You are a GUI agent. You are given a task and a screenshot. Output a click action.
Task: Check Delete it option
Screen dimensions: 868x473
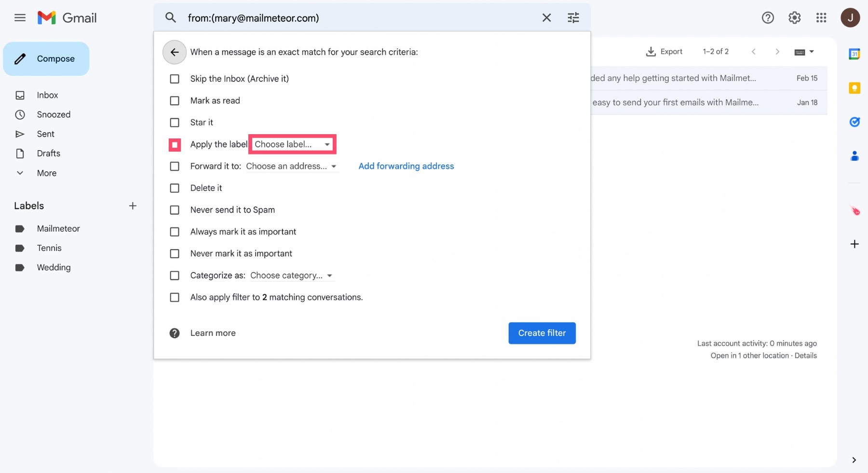pos(175,188)
